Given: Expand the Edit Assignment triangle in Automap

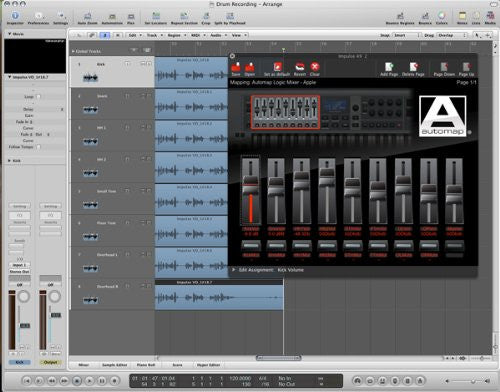Looking at the screenshot, I should pos(234,270).
